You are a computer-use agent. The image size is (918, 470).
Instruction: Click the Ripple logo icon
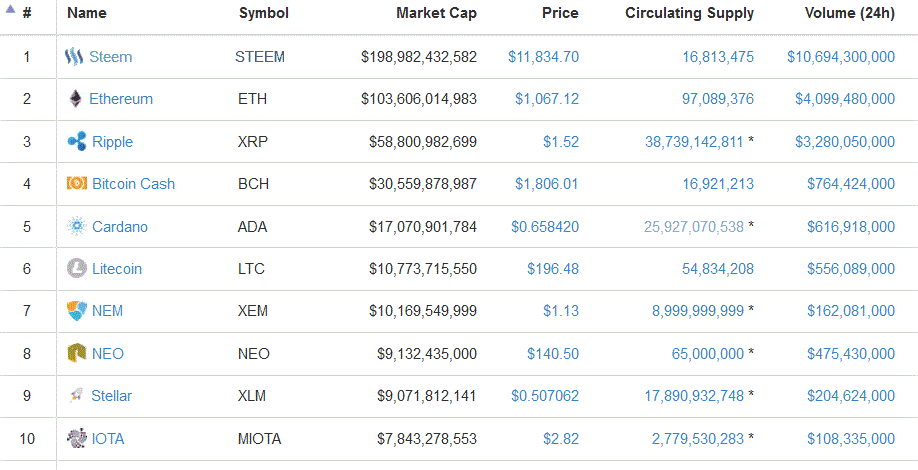click(77, 142)
